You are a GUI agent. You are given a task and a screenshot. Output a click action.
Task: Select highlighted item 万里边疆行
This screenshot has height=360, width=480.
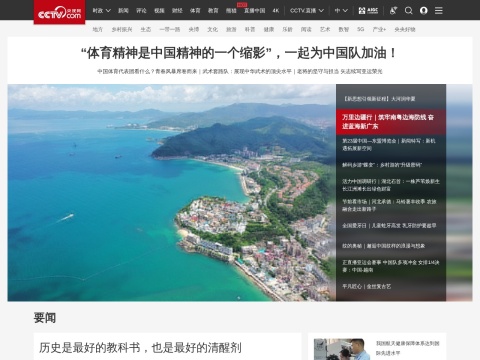[391, 122]
